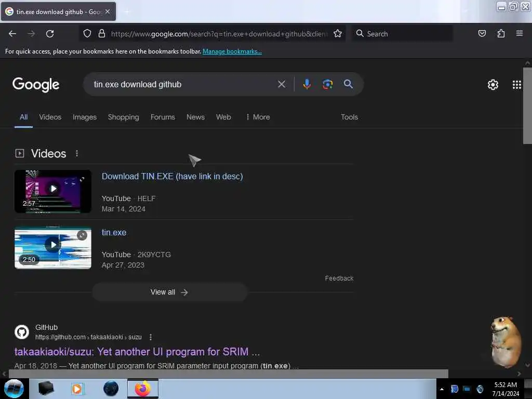Open takaakiaoki/suzu GitHub result title
The height and width of the screenshot is (399, 532).
click(137, 352)
